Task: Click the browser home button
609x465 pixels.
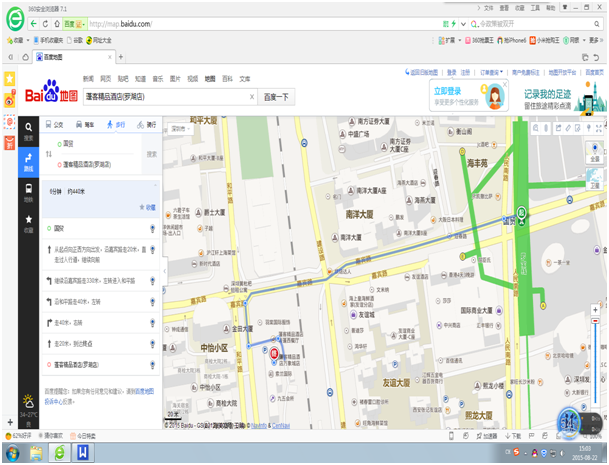Action: [x=57, y=24]
